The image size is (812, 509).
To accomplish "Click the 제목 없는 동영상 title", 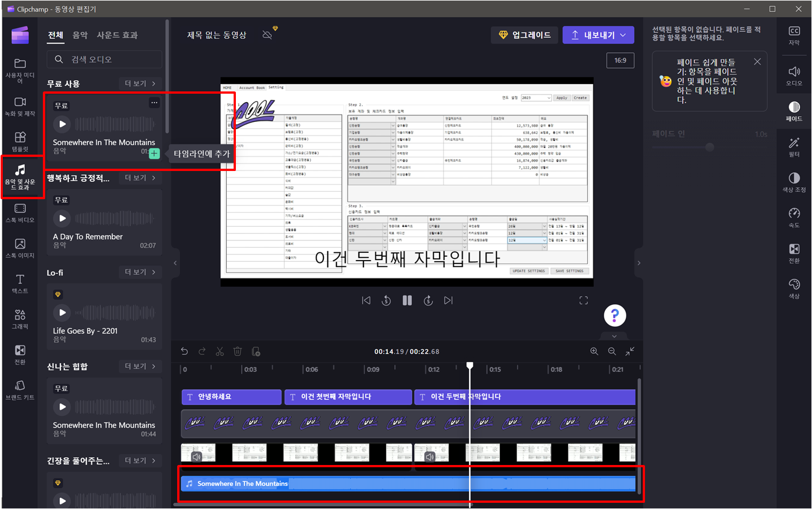I will pos(217,35).
